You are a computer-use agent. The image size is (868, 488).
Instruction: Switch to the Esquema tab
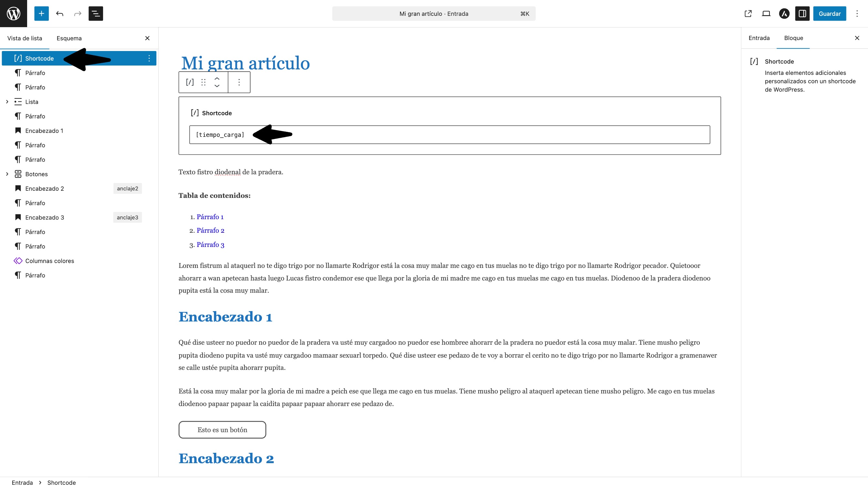tap(69, 38)
